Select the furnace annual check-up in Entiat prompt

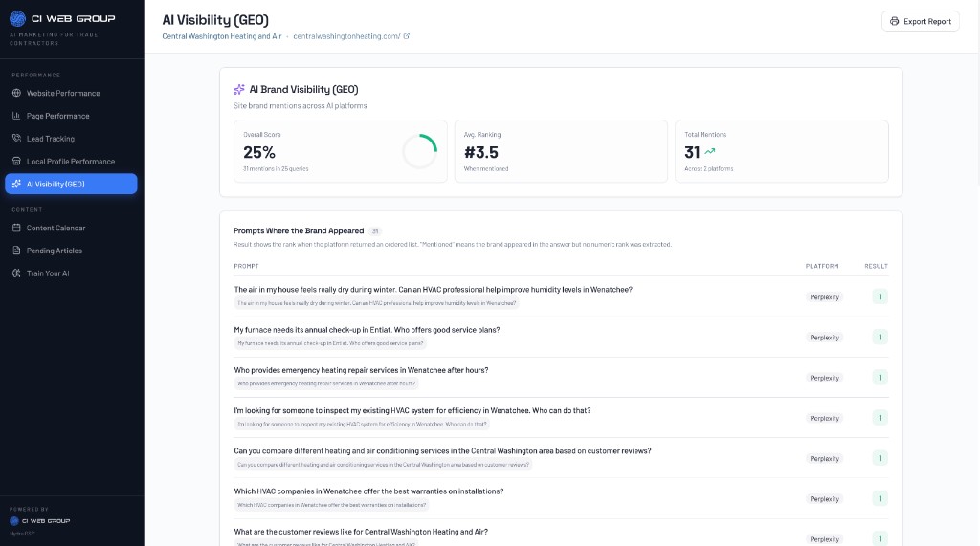(x=367, y=330)
